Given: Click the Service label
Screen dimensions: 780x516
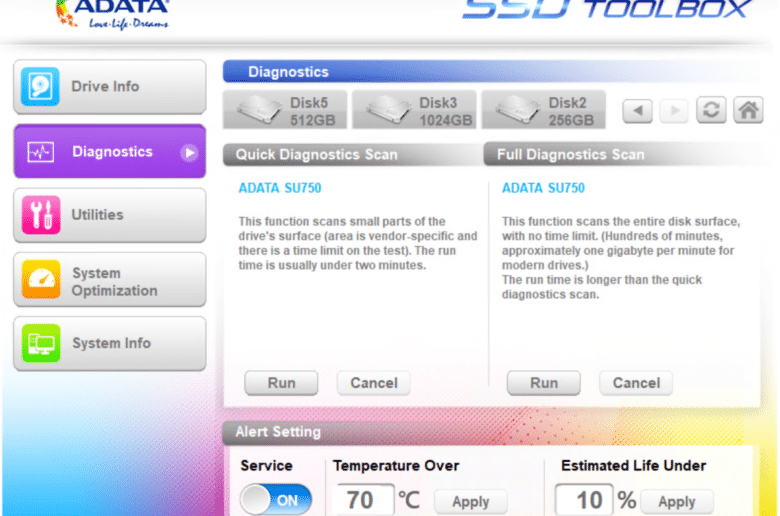Looking at the screenshot, I should coord(266,465).
